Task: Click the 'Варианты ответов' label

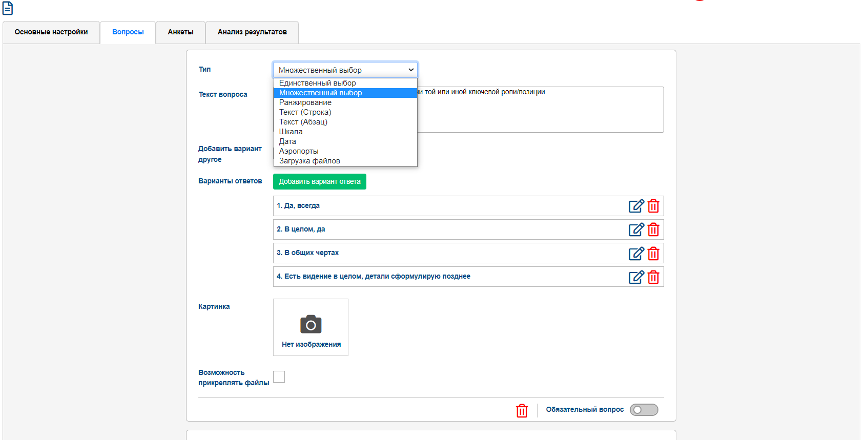Action: [x=230, y=181]
